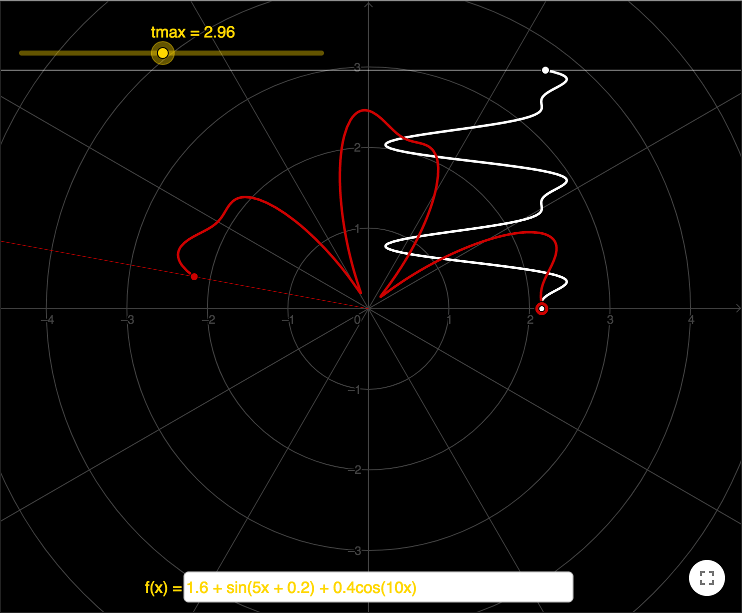Click the red endpoint on the dashed line
The width and height of the screenshot is (742, 613).
(194, 276)
